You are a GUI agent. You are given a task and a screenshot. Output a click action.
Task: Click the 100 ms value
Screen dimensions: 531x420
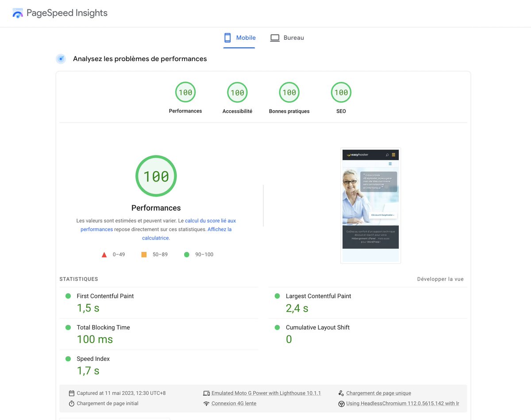pos(95,339)
